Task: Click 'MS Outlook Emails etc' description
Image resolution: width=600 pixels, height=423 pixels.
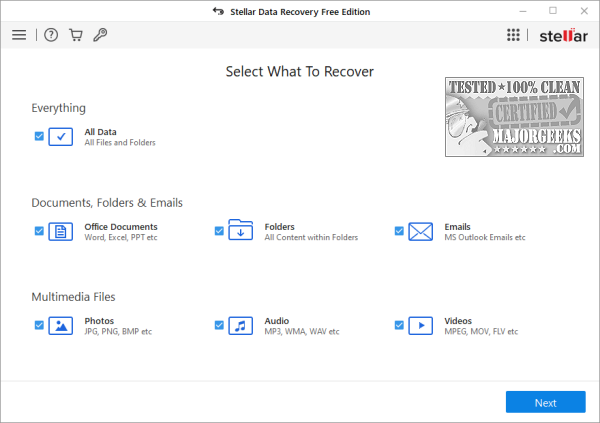Action: click(485, 238)
